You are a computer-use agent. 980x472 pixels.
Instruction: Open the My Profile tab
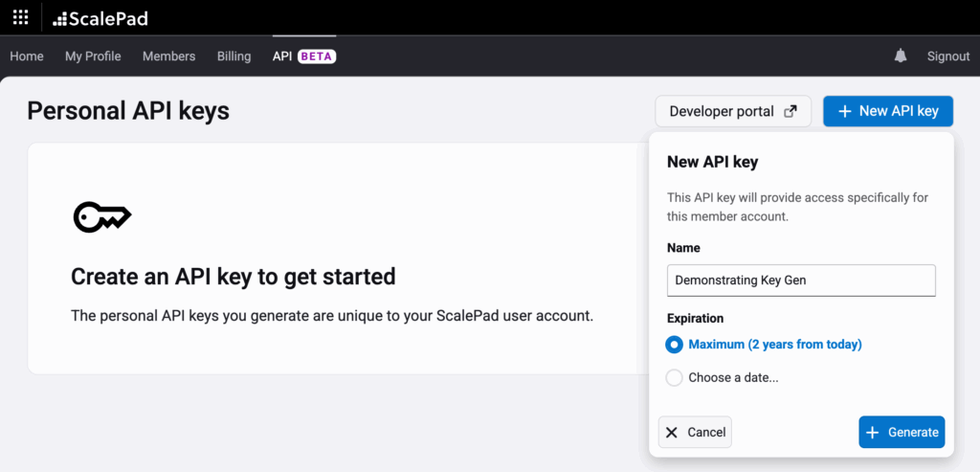93,56
